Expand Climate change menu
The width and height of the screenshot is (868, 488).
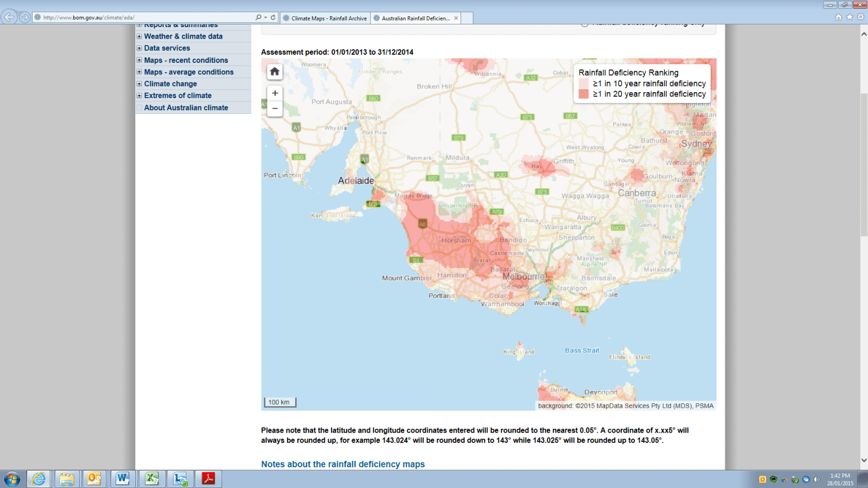139,84
